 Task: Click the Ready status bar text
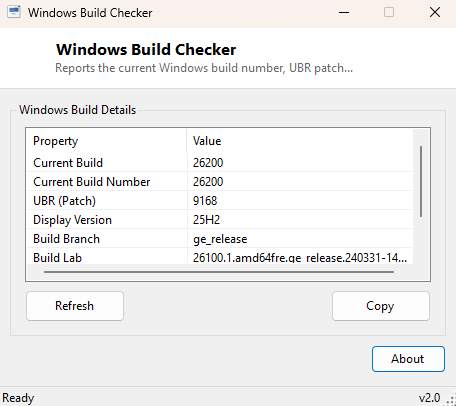18,398
